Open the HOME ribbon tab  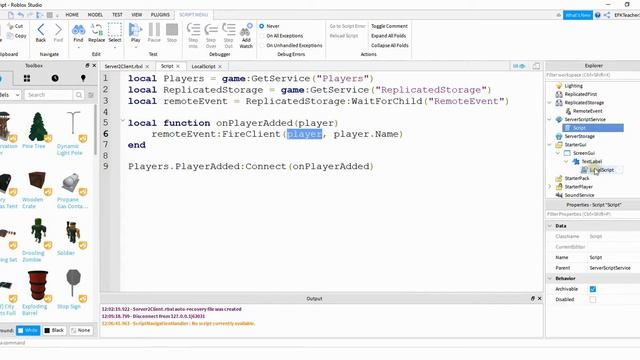point(72,15)
